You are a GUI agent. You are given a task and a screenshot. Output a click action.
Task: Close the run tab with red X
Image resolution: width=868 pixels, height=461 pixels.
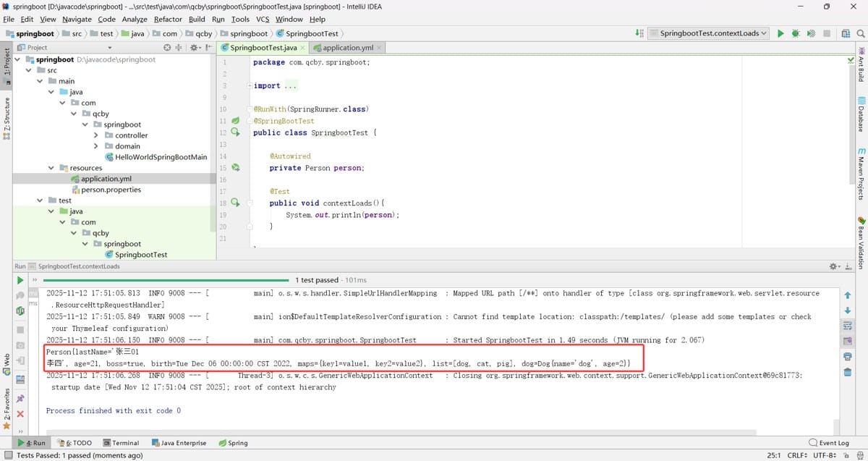[x=20, y=414]
